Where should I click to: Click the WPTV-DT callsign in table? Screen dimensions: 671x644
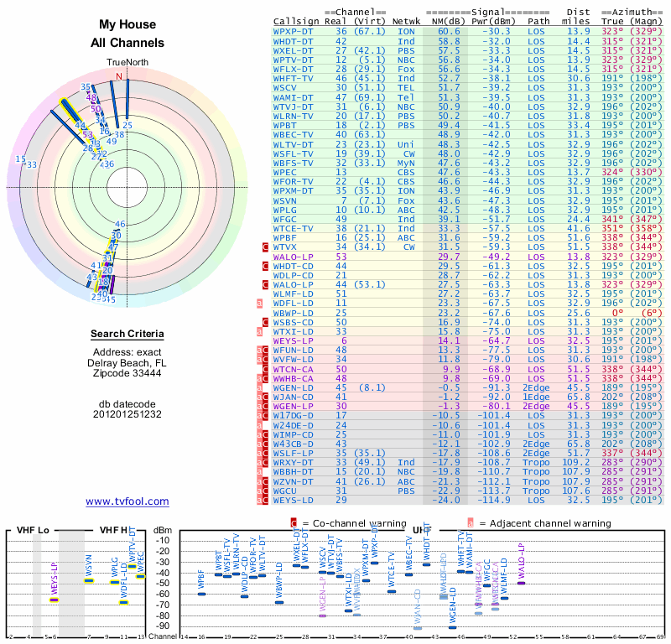coord(293,60)
